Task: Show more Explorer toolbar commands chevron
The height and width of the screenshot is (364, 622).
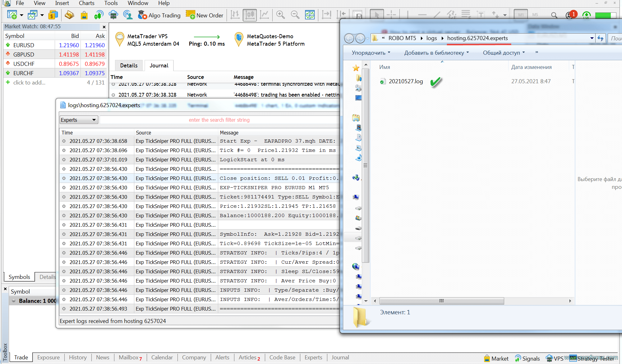Action: click(537, 52)
